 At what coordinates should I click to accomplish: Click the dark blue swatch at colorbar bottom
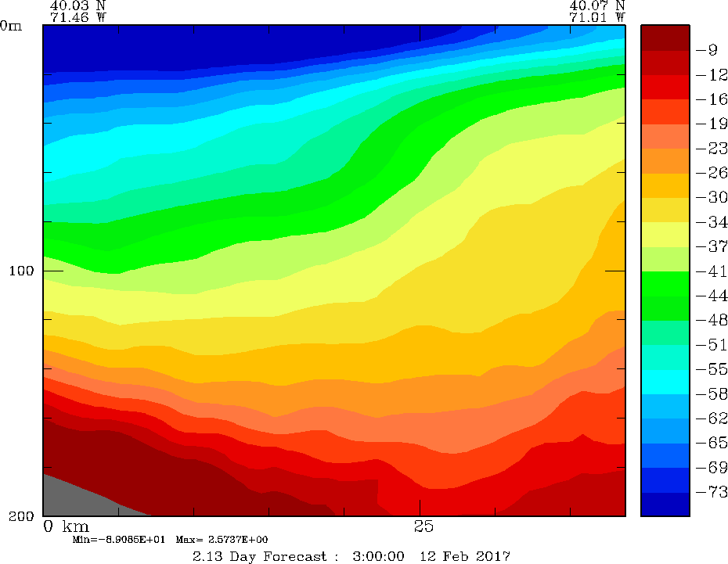click(665, 505)
